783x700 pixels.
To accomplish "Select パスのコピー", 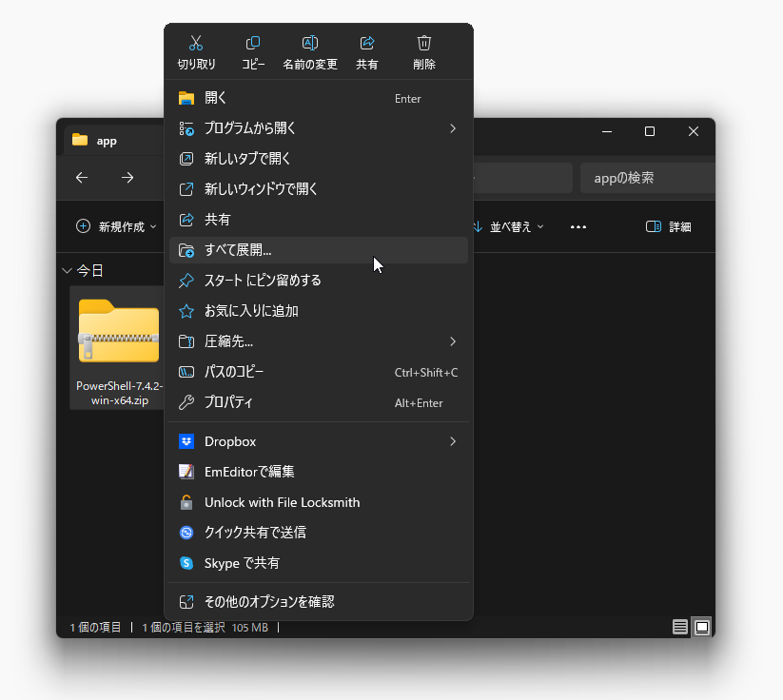I will pyautogui.click(x=319, y=372).
